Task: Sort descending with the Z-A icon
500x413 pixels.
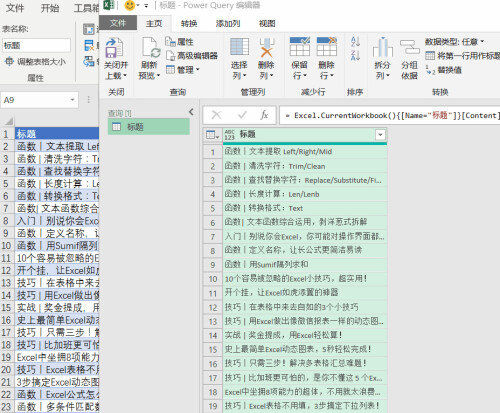Action: point(355,55)
